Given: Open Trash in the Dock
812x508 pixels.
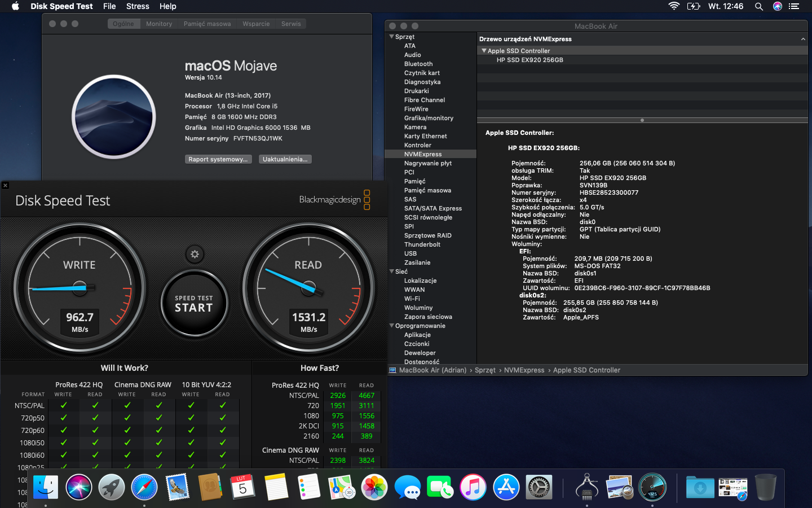Looking at the screenshot, I should point(765,487).
